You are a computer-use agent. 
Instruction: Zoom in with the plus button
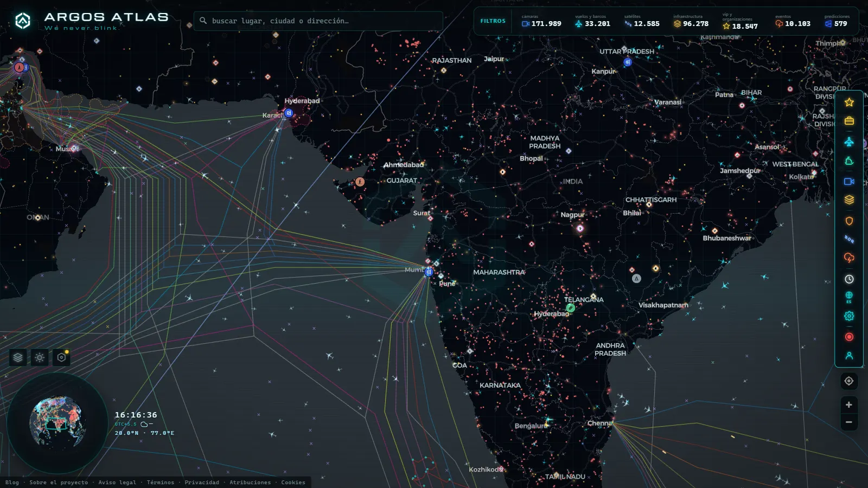pyautogui.click(x=849, y=405)
